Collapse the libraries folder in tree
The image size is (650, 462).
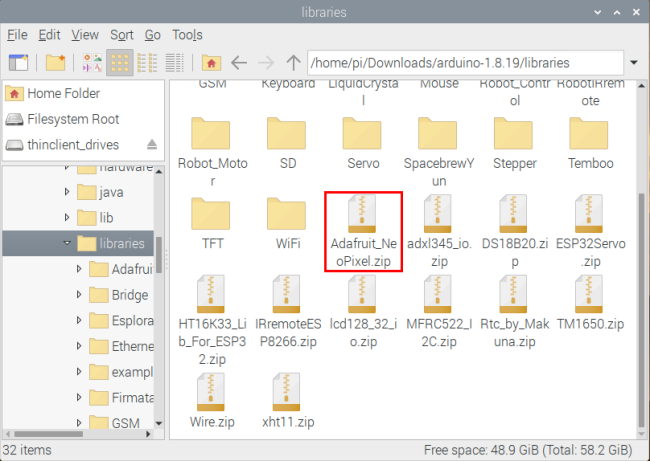click(67, 243)
